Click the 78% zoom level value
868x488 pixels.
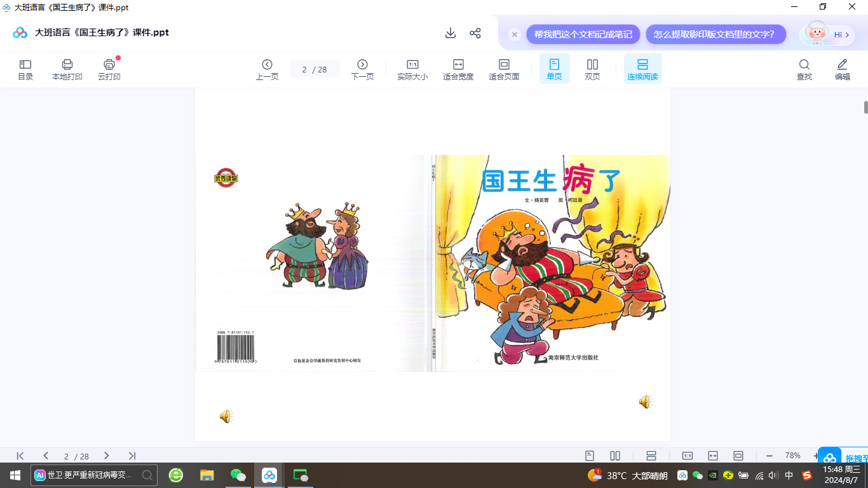click(x=793, y=456)
